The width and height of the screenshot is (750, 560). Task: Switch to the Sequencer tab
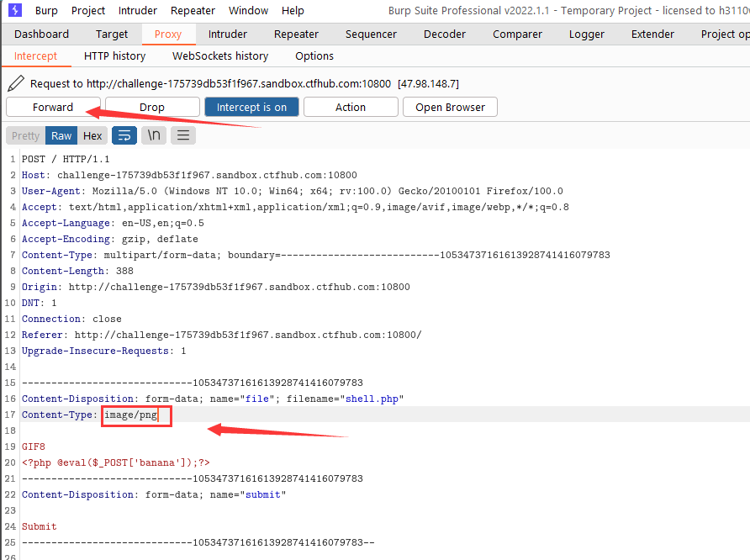(x=371, y=34)
